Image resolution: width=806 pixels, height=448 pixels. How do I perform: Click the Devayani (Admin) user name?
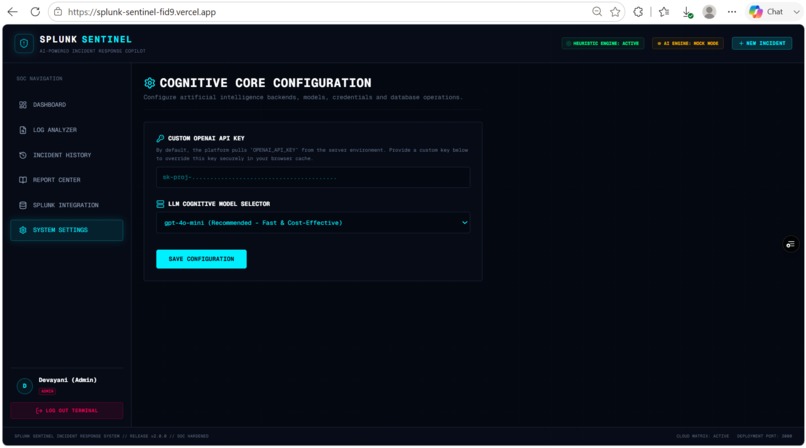(67, 380)
